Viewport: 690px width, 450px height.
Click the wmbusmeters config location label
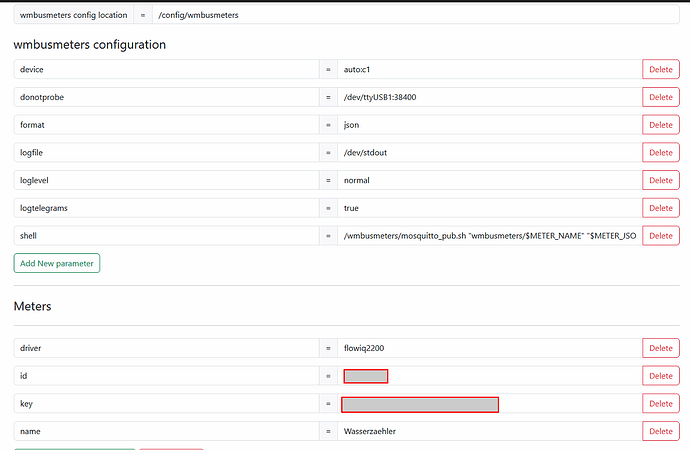pyautogui.click(x=73, y=15)
